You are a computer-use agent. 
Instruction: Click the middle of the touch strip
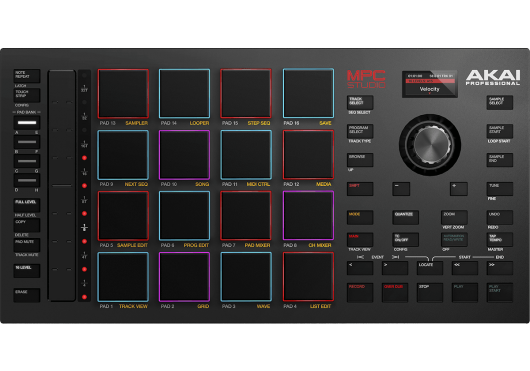(62, 185)
